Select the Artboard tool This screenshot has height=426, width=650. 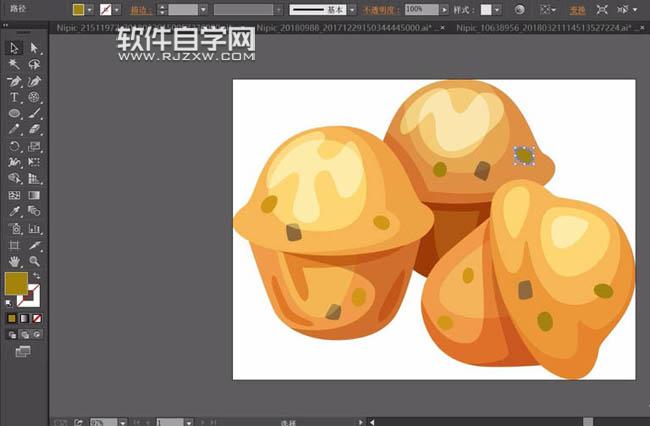[14, 245]
